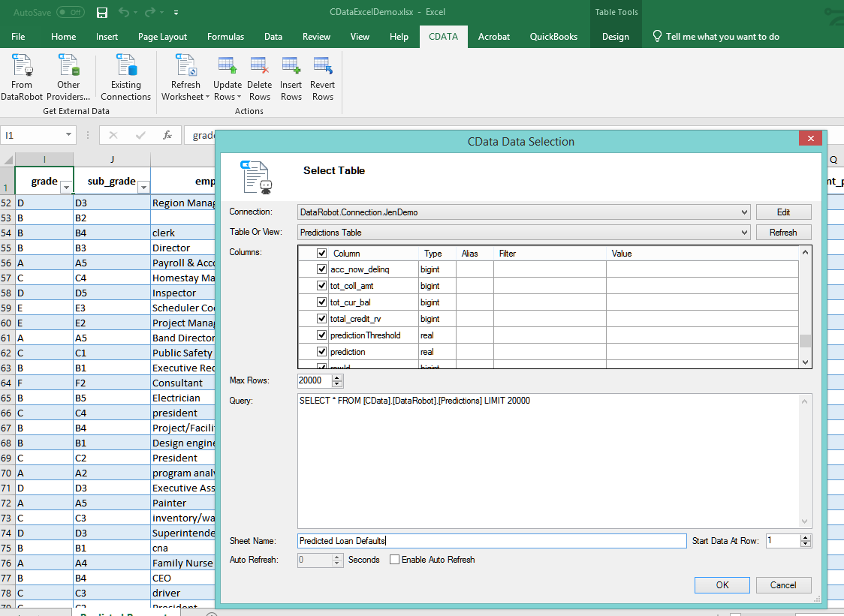Uncheck the tot_coll_amt column checkbox
Viewport: 844px width, 616px height.
tap(322, 286)
